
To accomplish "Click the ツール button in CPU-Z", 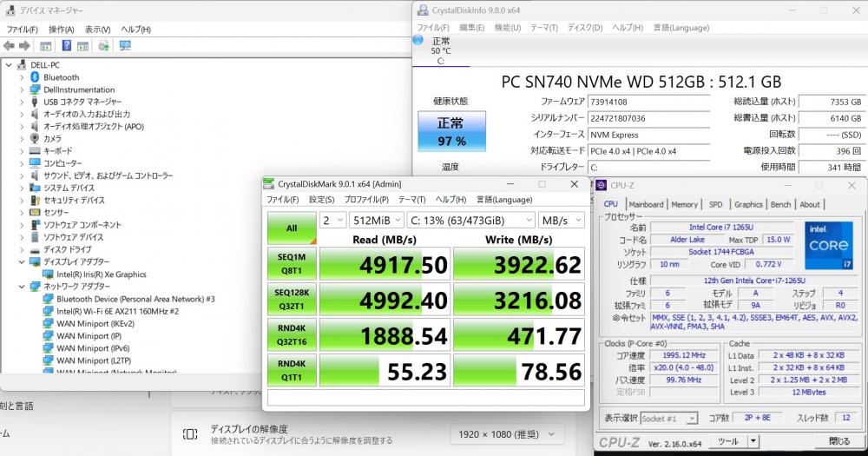I will coord(728,441).
